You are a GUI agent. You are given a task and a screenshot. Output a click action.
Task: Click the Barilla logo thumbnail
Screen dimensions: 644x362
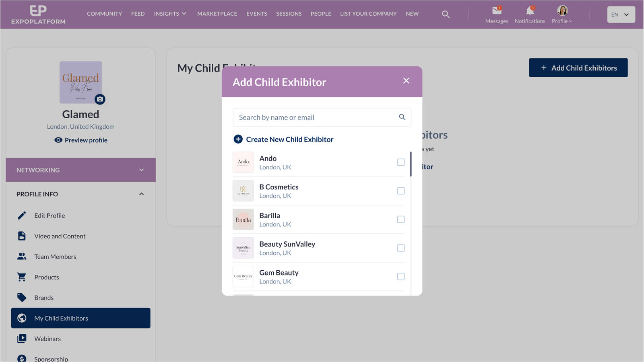point(243,219)
